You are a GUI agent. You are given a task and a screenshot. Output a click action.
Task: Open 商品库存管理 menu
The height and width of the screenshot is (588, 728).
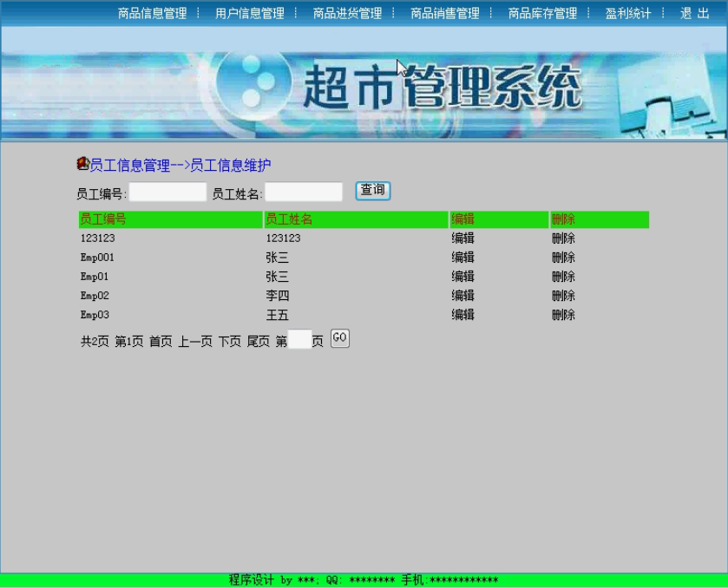click(542, 13)
